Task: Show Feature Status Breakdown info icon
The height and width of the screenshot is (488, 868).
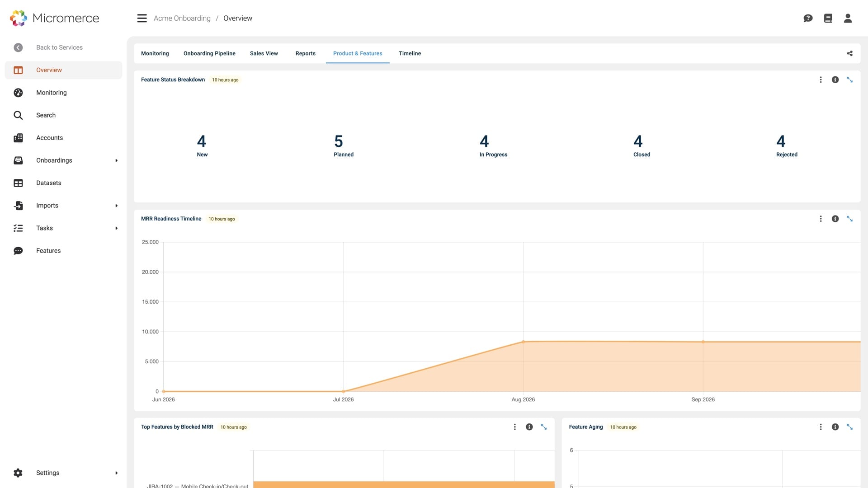Action: [835, 80]
